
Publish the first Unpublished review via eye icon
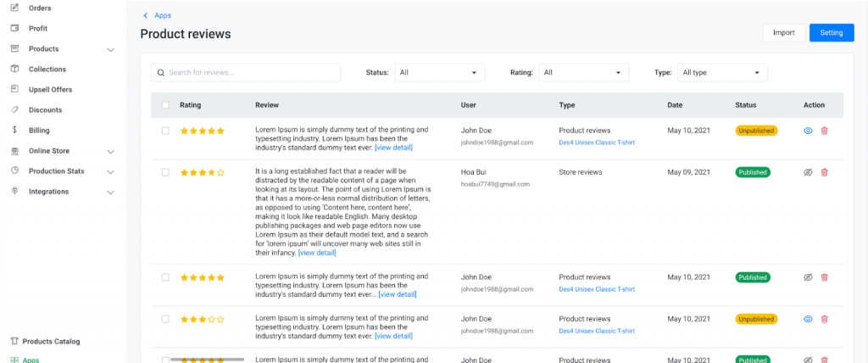808,131
